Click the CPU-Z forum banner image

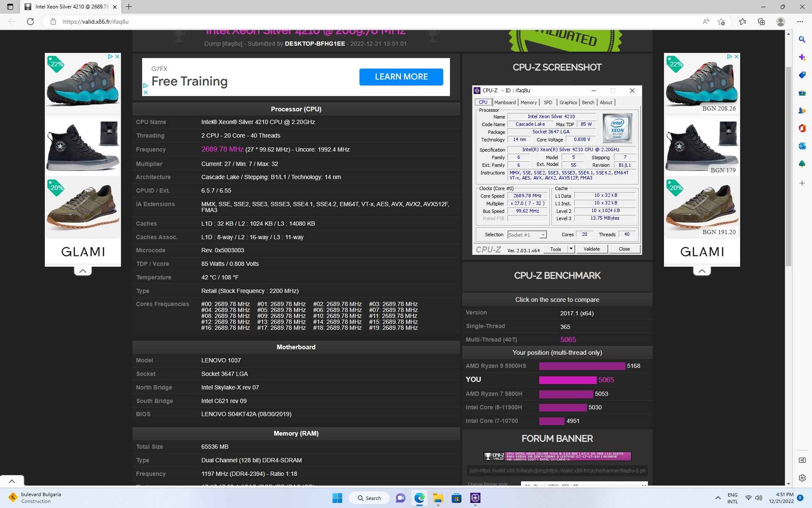pyautogui.click(x=557, y=456)
